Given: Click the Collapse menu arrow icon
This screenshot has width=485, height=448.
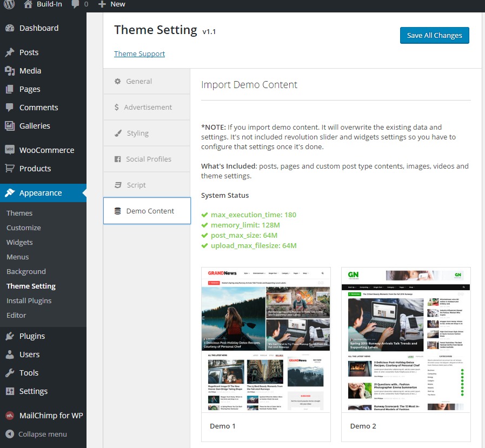Looking at the screenshot, I should [x=10, y=434].
